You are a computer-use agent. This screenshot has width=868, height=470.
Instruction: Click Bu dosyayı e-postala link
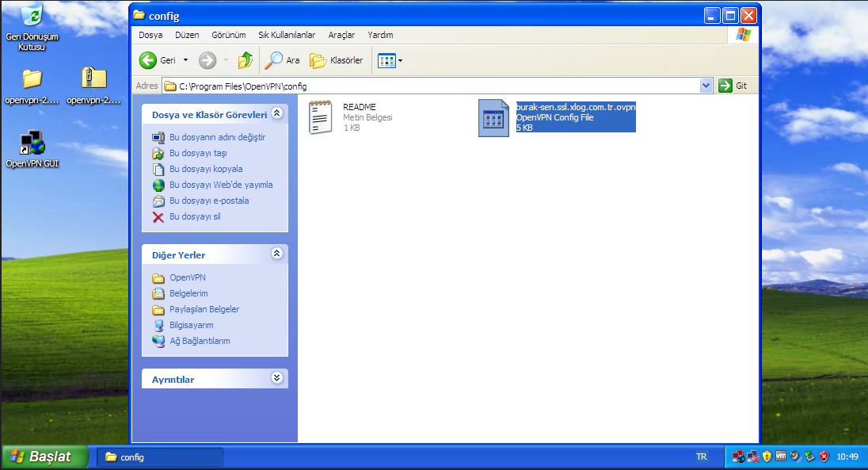pos(209,201)
